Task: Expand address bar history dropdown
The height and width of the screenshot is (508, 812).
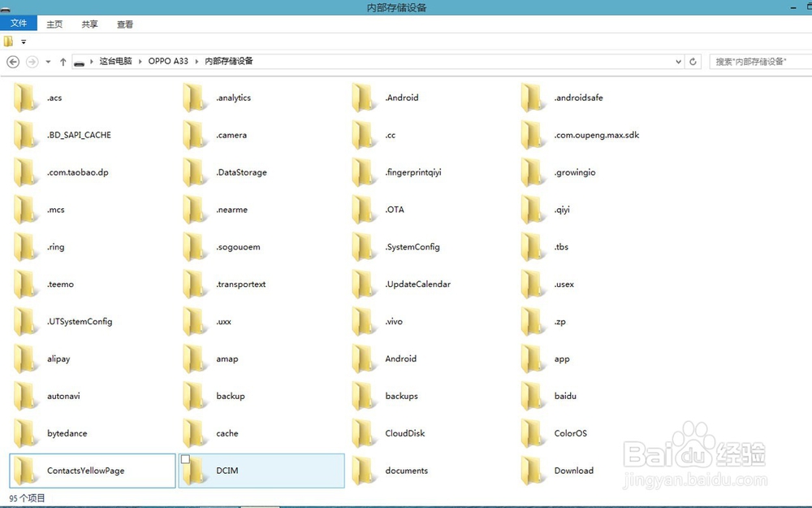Action: tap(678, 62)
